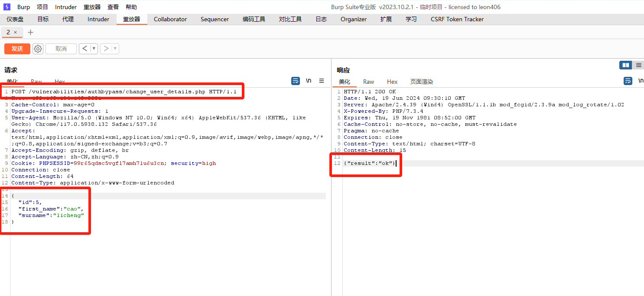
Task: Open history dropdown beside back arrow
Action: coord(94,49)
